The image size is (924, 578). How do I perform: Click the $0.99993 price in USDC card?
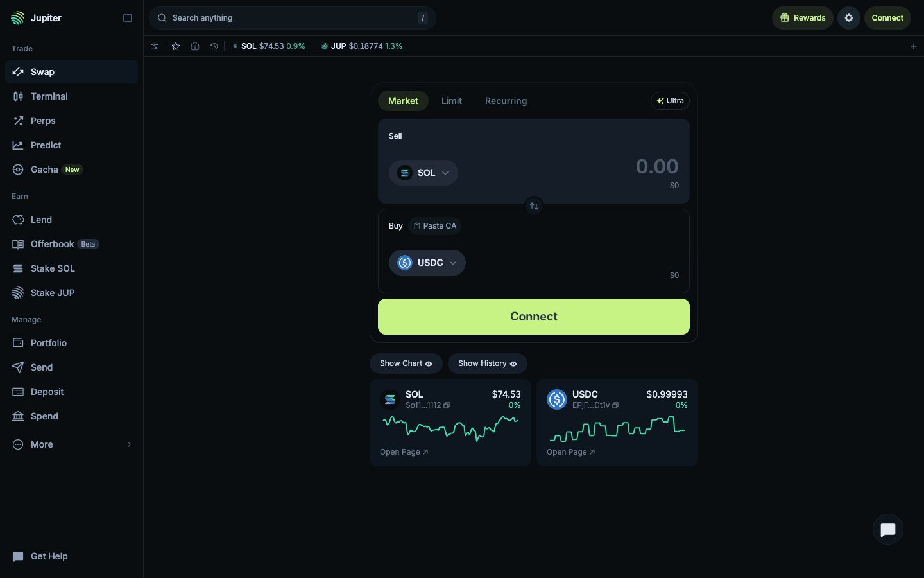click(x=667, y=394)
